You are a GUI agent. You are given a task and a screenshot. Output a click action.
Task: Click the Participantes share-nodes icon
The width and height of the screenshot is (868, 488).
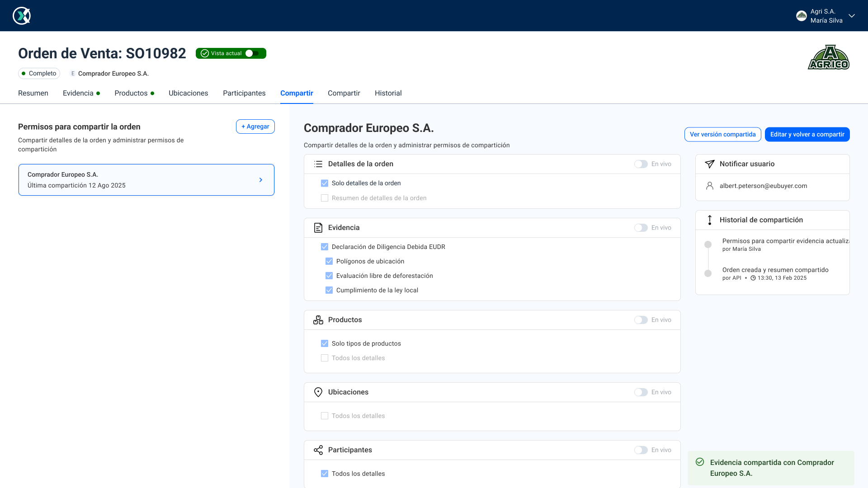318,450
